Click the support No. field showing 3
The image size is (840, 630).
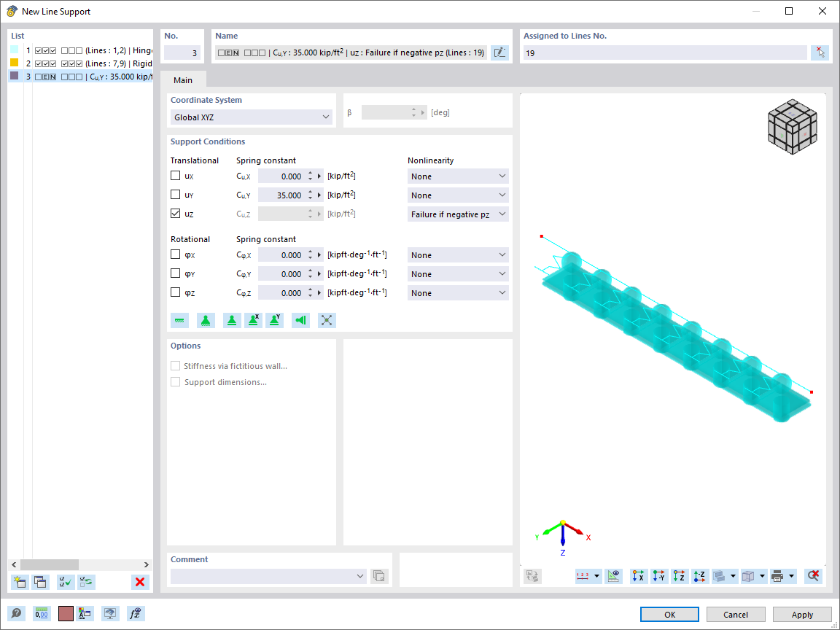182,52
